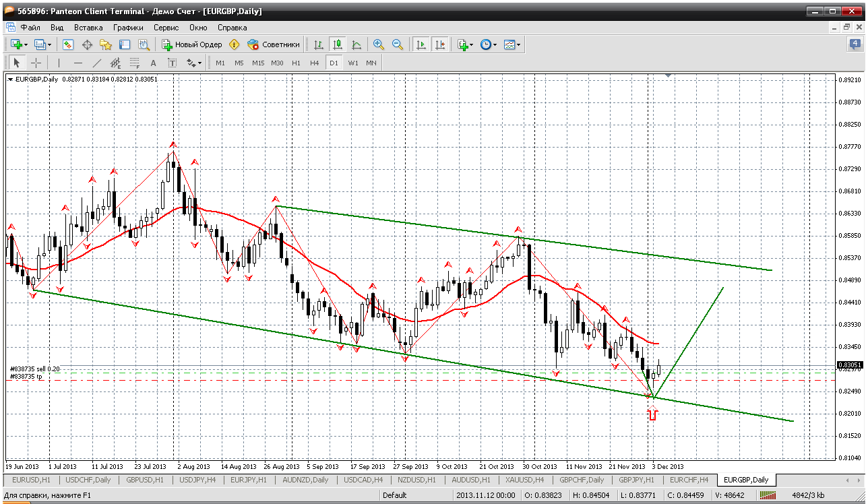Switch chart to line chart style
Image resolution: width=868 pixels, height=504 pixels.
coord(356,44)
